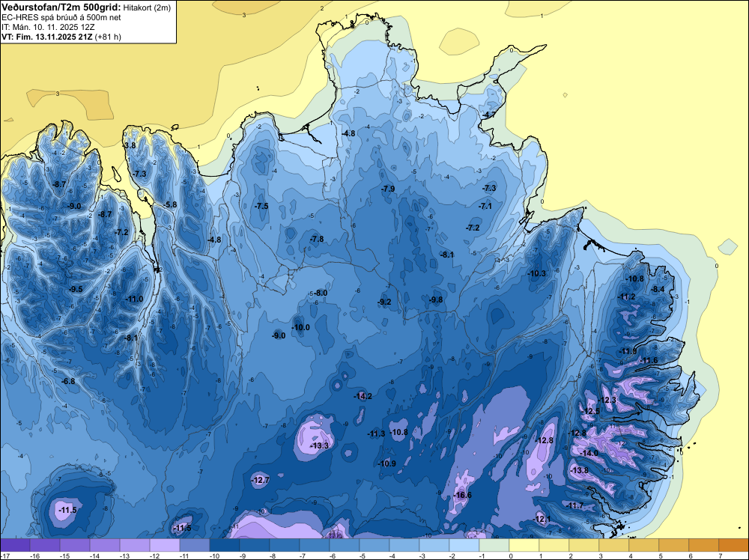The width and height of the screenshot is (749, 560).
Task: Click the -11.0 temperature label
Action: click(134, 299)
